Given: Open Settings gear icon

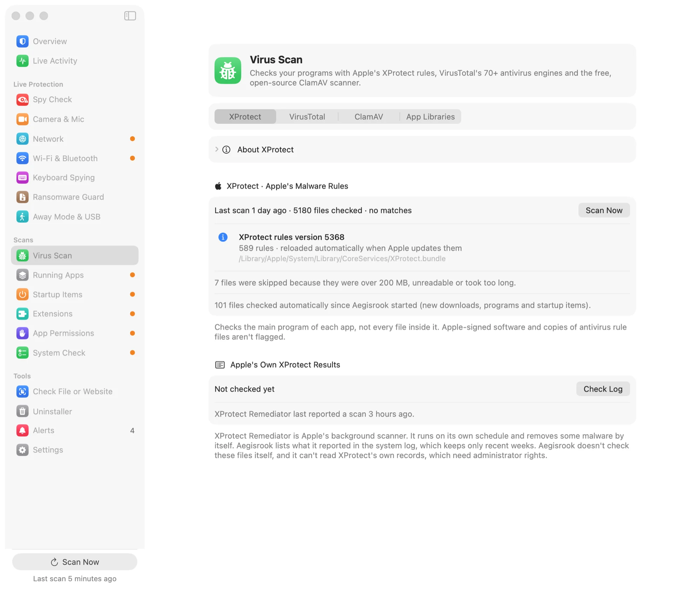Looking at the screenshot, I should click(22, 450).
